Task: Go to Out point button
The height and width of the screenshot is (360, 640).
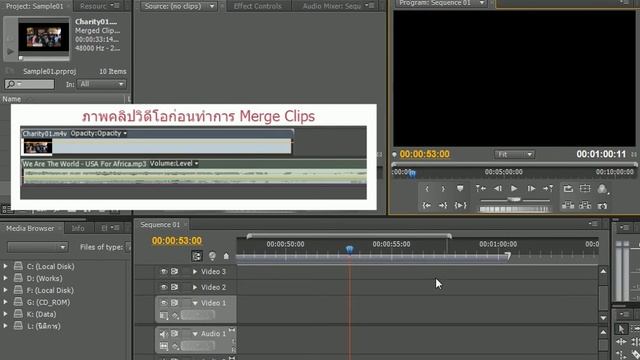Action: pos(443,205)
